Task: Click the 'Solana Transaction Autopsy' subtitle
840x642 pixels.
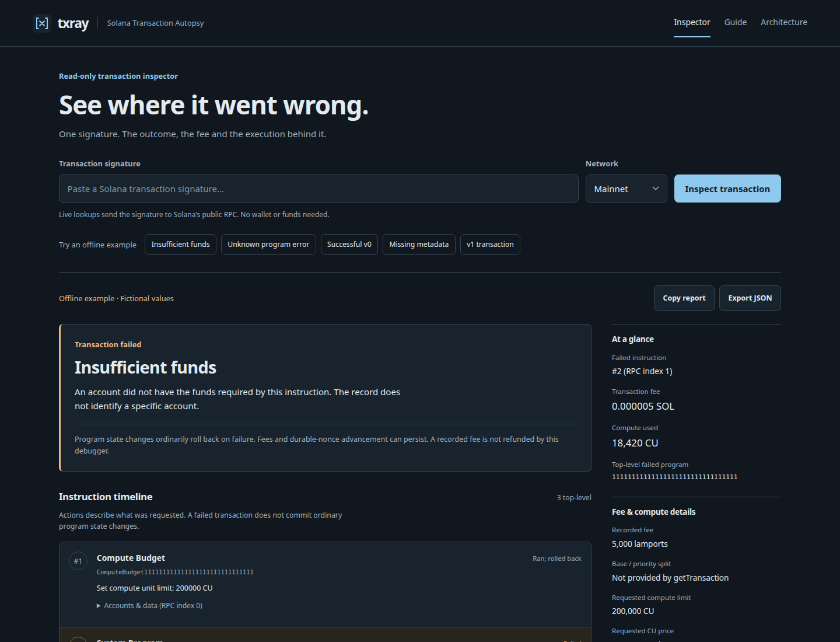Action: 155,23
